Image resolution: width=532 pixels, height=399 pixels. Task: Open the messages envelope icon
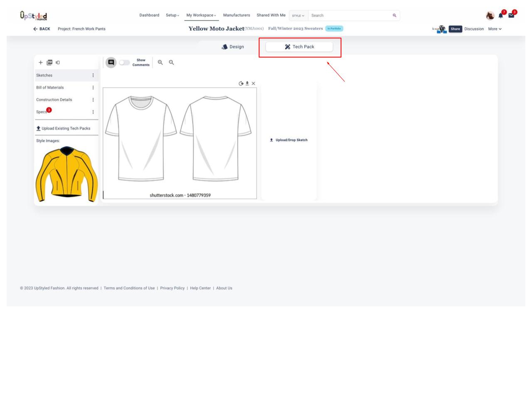tap(511, 16)
